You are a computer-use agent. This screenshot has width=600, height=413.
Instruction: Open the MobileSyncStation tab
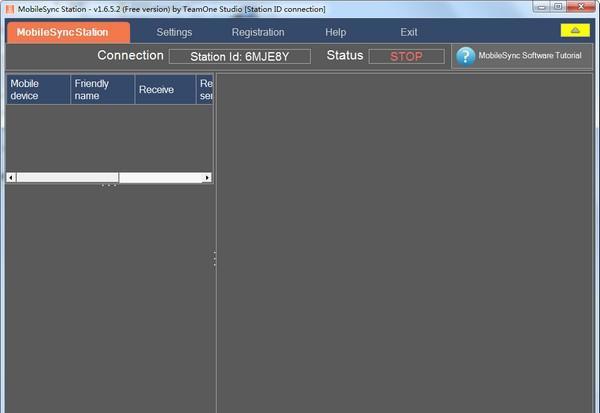click(x=68, y=32)
